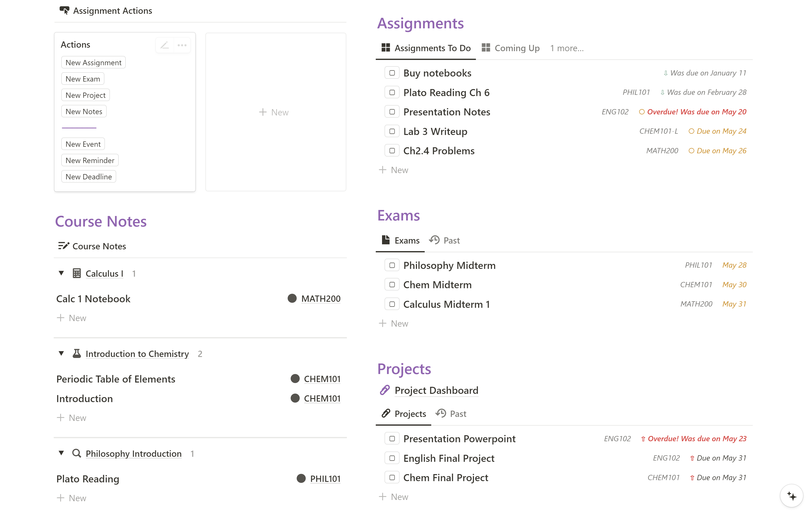Viewport: 812px width, 519px height.
Task: Switch to the Coming Up tab
Action: (511, 48)
